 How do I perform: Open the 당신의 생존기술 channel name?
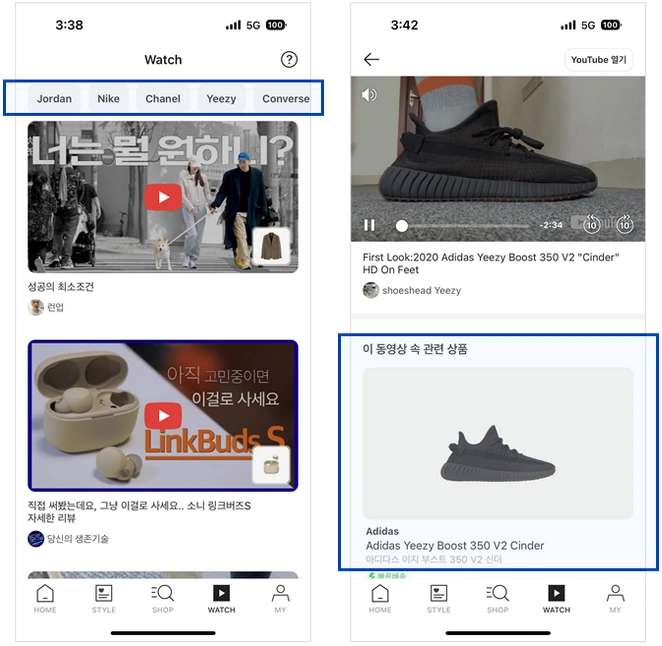78,539
